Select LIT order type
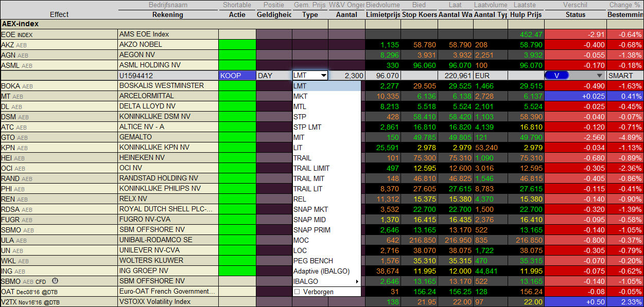 (x=327, y=148)
